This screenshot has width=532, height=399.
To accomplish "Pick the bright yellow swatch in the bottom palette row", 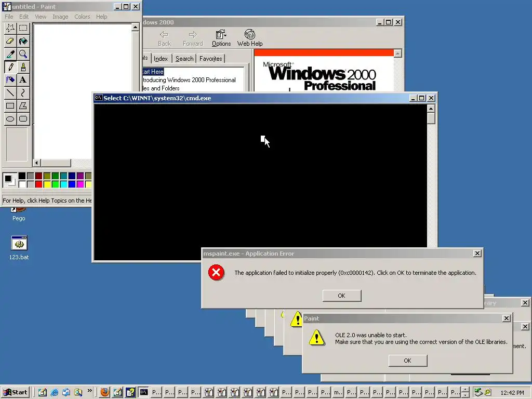I will [x=47, y=184].
